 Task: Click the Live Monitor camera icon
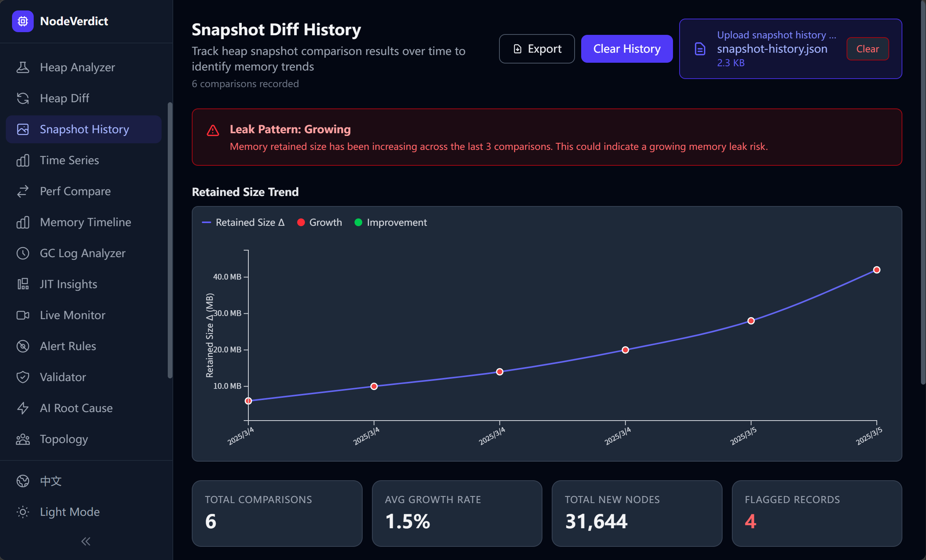coord(23,315)
